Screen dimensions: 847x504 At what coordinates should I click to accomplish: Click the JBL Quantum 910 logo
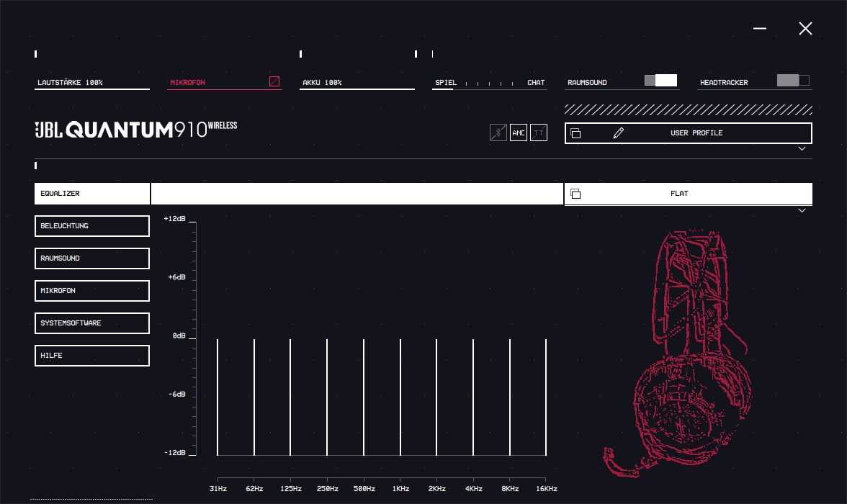[x=136, y=129]
